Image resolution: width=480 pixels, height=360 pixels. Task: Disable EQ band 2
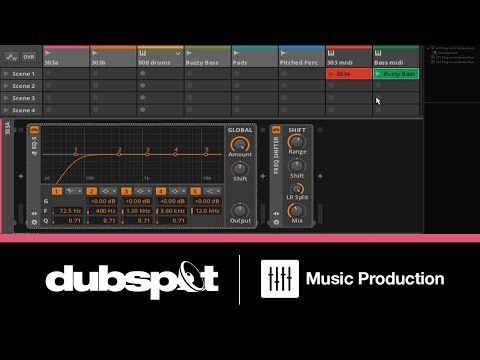pyautogui.click(x=92, y=191)
